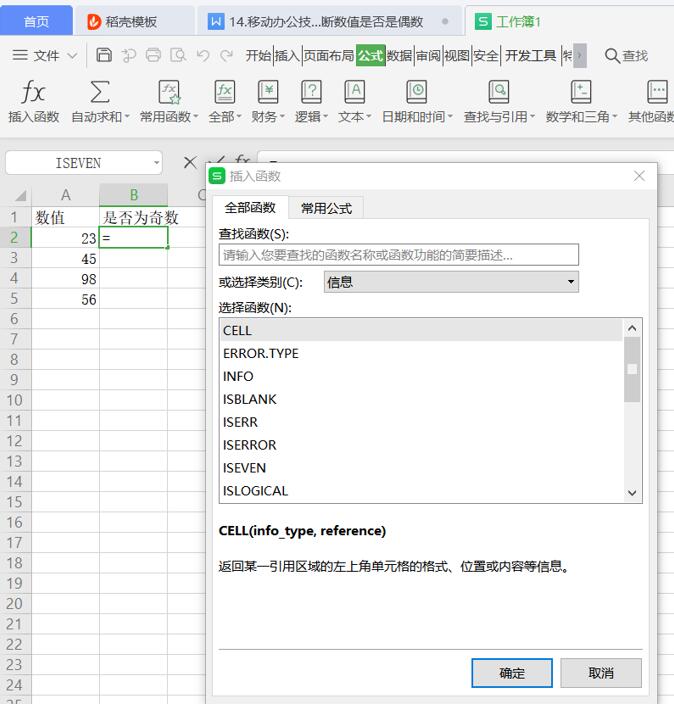Switch to the 开发工具 ribbon tab
The height and width of the screenshot is (707, 674).
click(x=531, y=55)
